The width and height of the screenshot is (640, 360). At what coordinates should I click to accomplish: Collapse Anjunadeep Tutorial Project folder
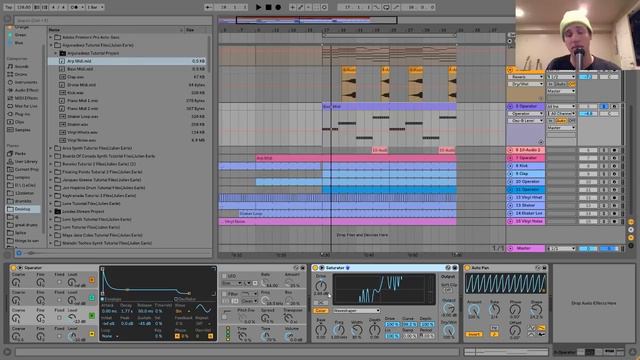[x=56, y=53]
